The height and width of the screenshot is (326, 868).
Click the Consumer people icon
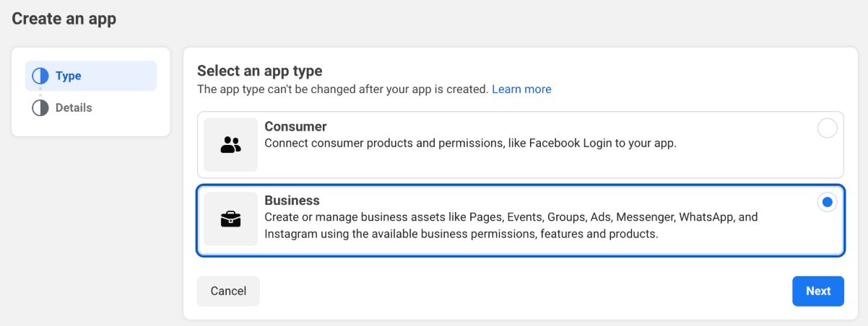point(230,145)
